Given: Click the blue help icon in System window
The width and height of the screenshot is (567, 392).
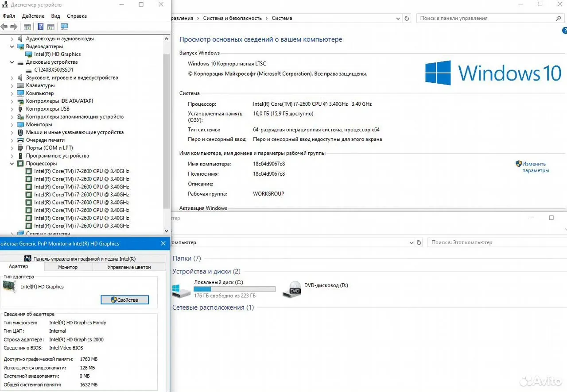Looking at the screenshot, I should click(x=564, y=31).
